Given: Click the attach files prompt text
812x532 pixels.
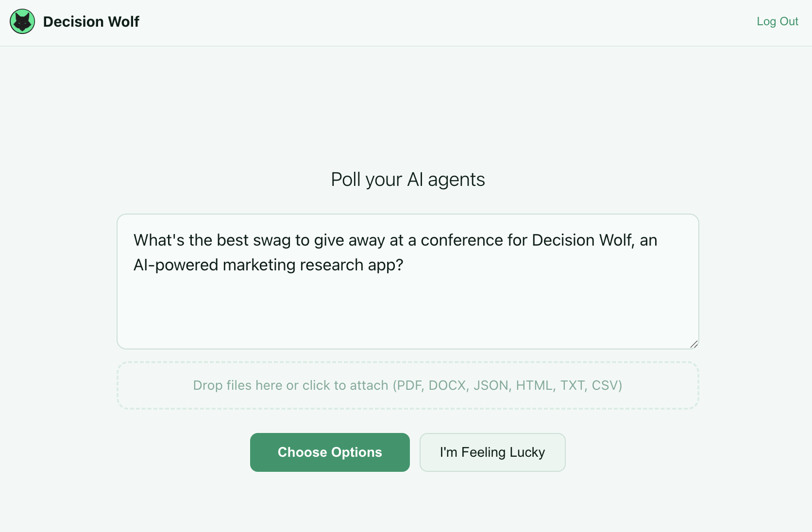Looking at the screenshot, I should pos(407,385).
